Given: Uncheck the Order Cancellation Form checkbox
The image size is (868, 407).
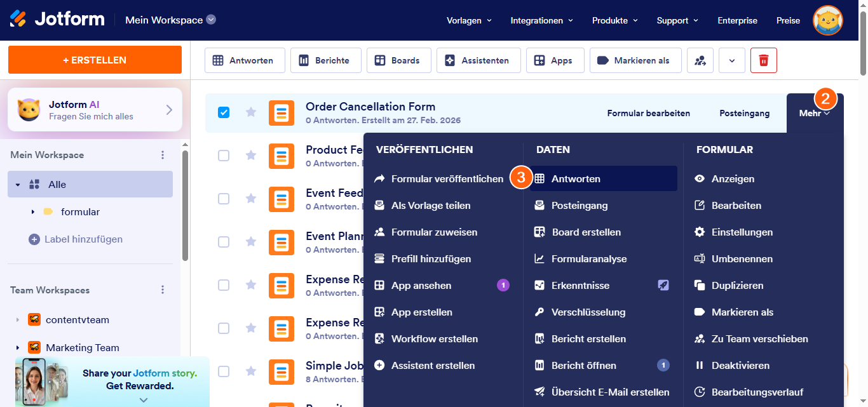Looking at the screenshot, I should [x=224, y=112].
